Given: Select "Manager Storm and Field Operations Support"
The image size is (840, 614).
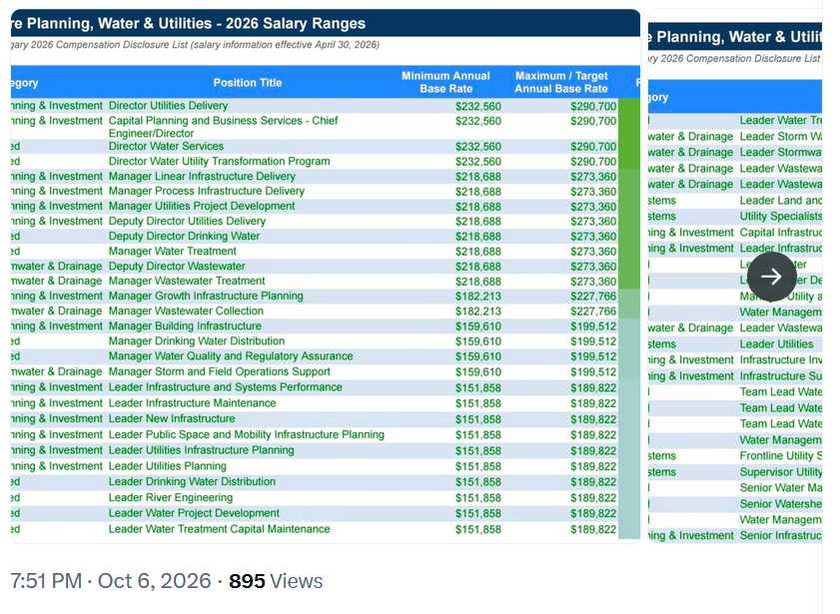Looking at the screenshot, I should 219,371.
